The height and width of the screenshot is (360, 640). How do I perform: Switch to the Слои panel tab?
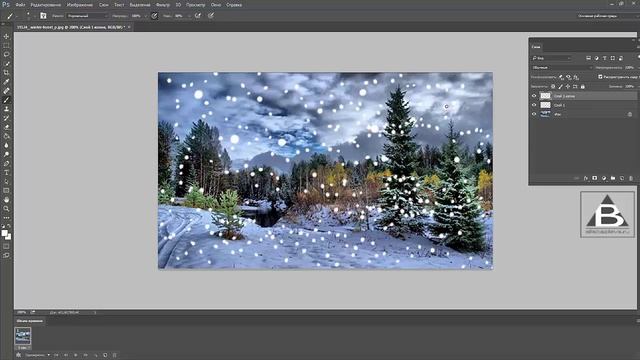pyautogui.click(x=536, y=47)
